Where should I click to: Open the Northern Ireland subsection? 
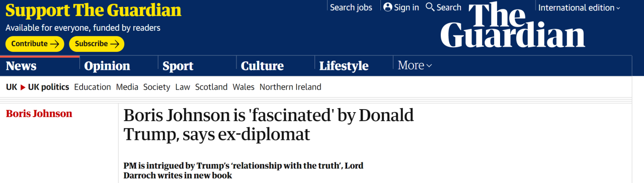click(290, 87)
